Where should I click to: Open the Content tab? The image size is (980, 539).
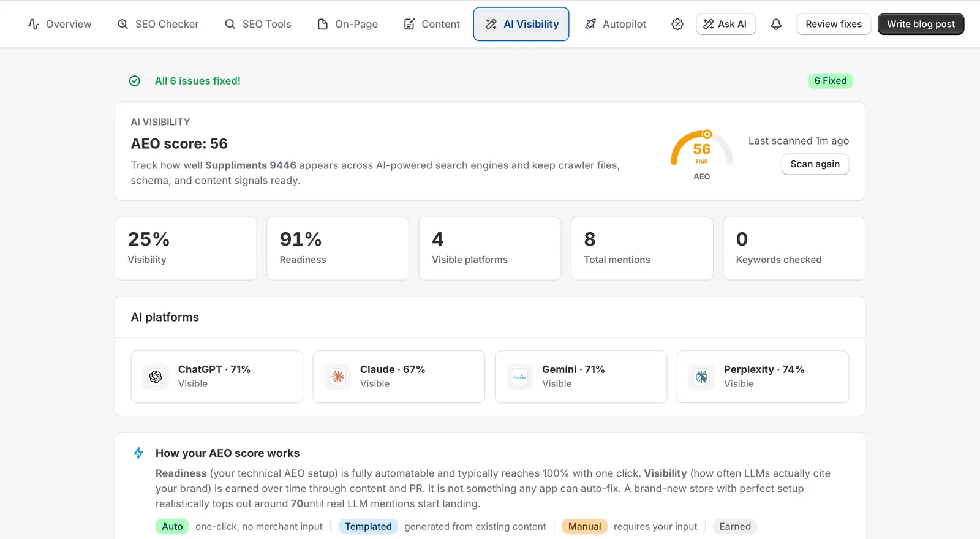click(x=432, y=24)
